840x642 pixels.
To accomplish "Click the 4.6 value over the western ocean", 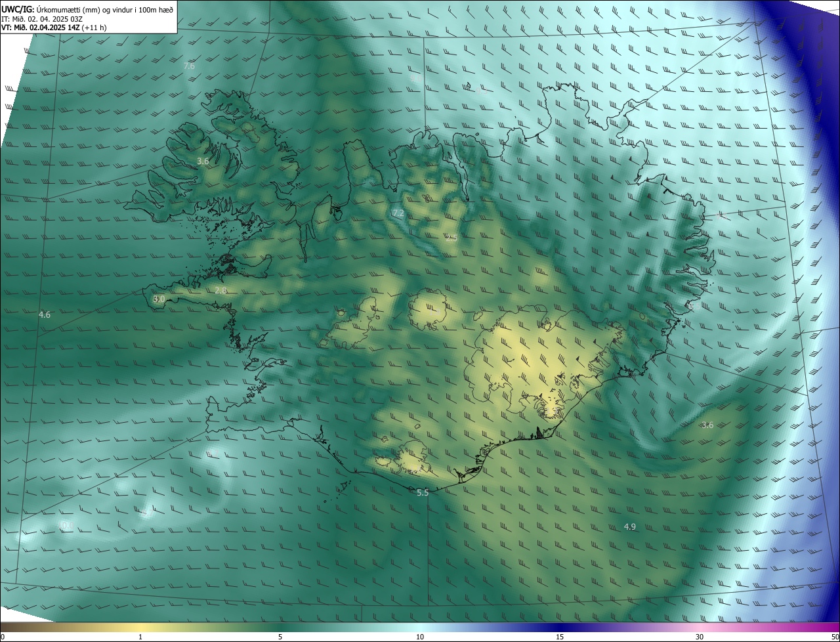I will click(x=45, y=315).
